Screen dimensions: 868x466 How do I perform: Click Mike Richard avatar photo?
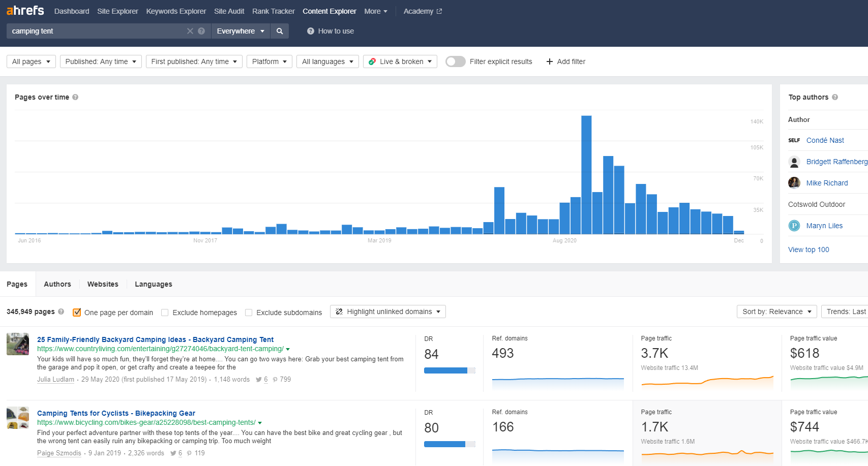click(x=794, y=183)
